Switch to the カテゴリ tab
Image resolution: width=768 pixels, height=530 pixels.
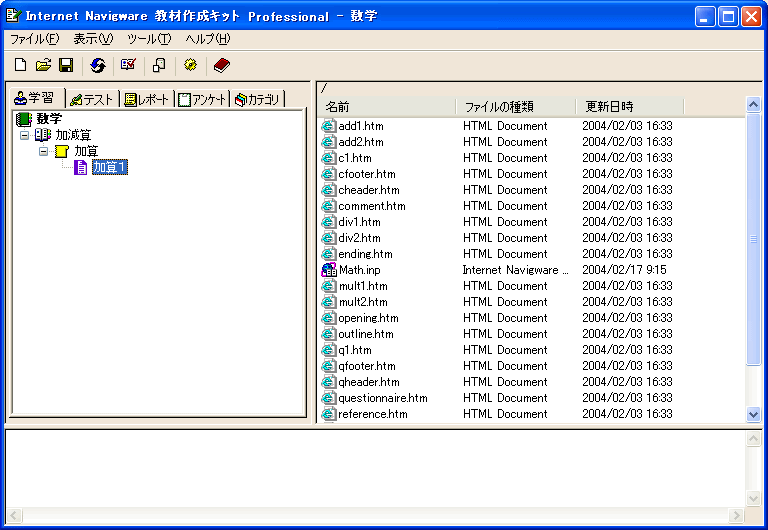point(258,99)
